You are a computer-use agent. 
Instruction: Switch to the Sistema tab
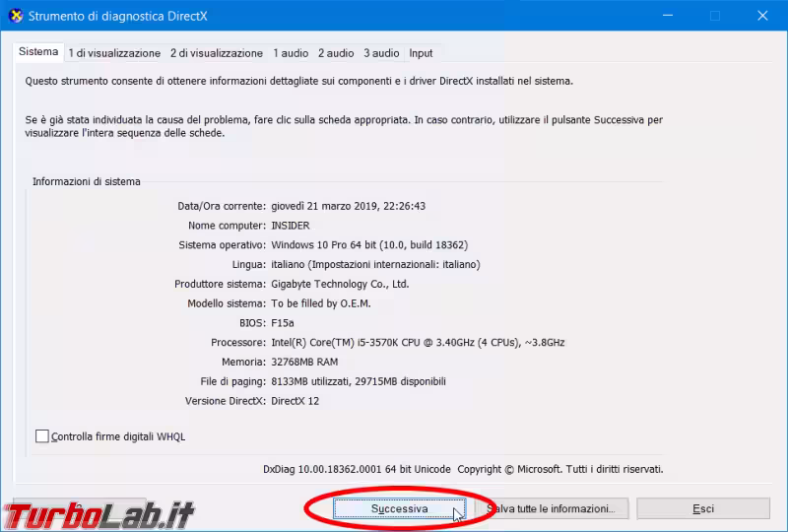click(38, 52)
